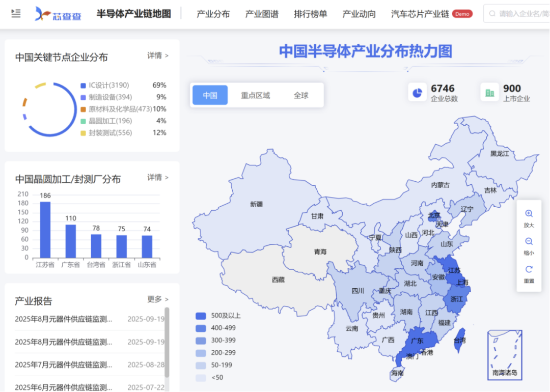Click the 上市企业 building icon
The height and width of the screenshot is (392, 550).
[x=490, y=93]
